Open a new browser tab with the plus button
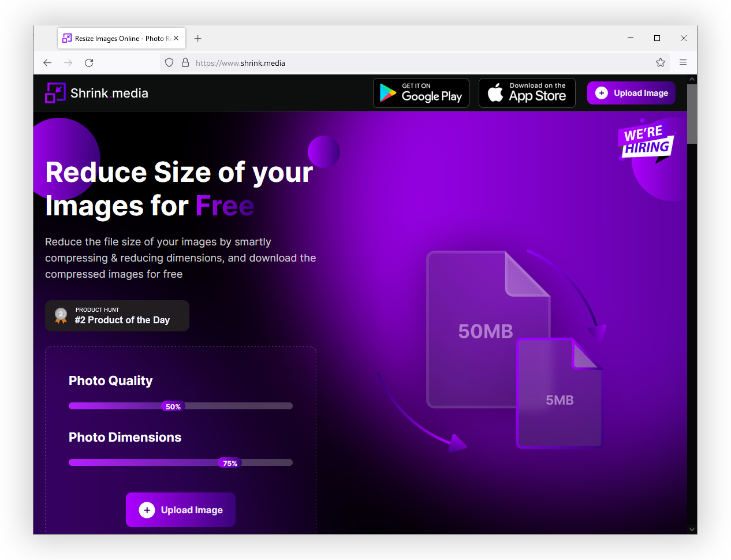The image size is (731, 560). click(x=198, y=38)
